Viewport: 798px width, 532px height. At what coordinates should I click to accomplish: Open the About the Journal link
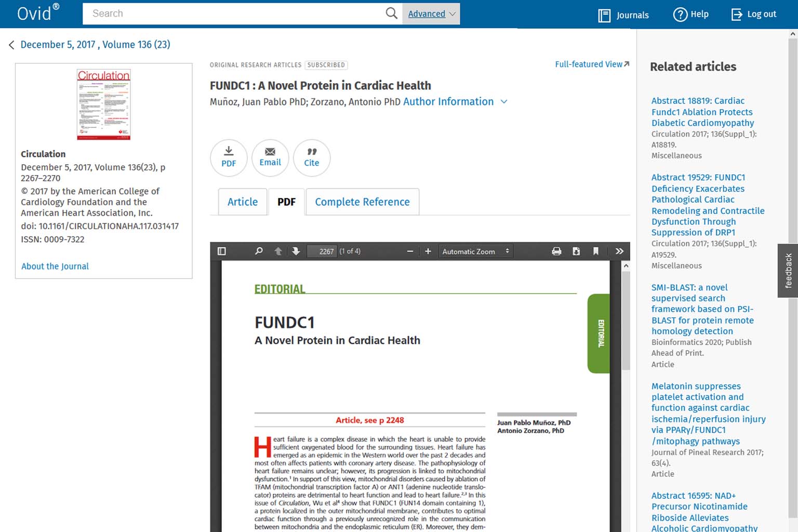[55, 267]
